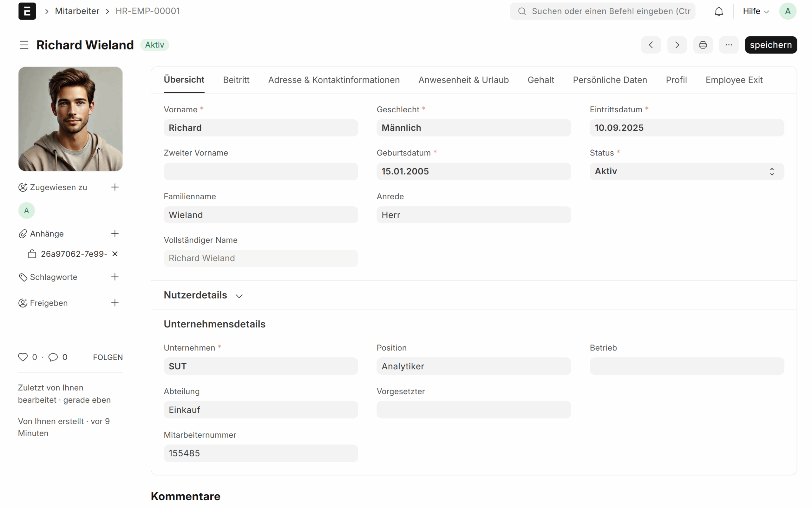Open the three-dots more options menu
Screen dimensions: 812x507
[x=729, y=45]
